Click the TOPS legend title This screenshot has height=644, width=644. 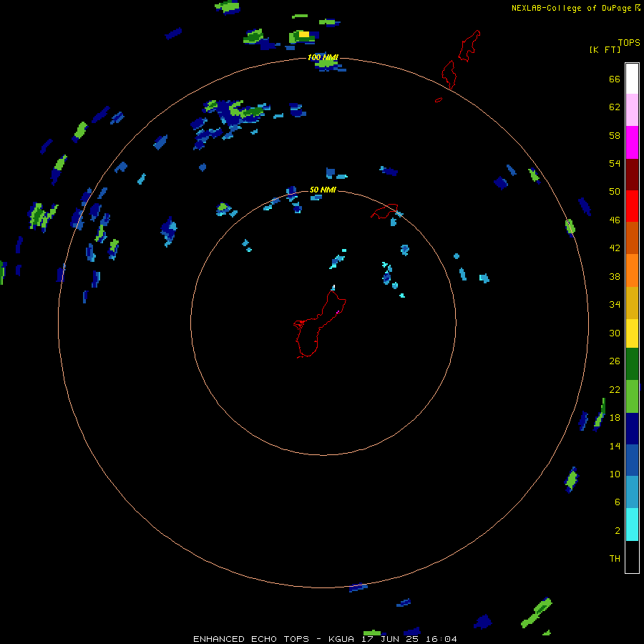(629, 42)
